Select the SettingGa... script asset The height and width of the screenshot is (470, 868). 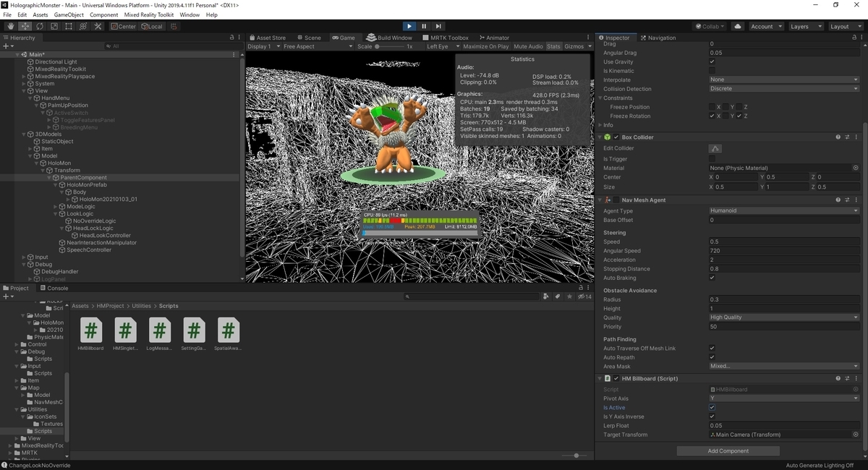(x=193, y=334)
